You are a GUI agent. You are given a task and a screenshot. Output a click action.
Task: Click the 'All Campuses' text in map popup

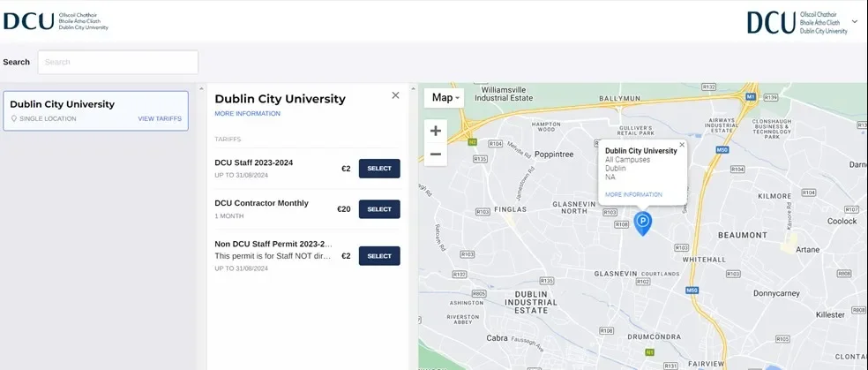coord(628,160)
